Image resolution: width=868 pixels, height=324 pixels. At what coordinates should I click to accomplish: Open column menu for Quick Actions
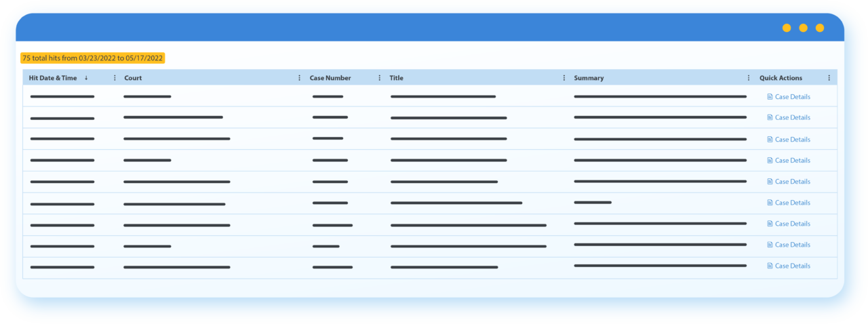pos(829,78)
